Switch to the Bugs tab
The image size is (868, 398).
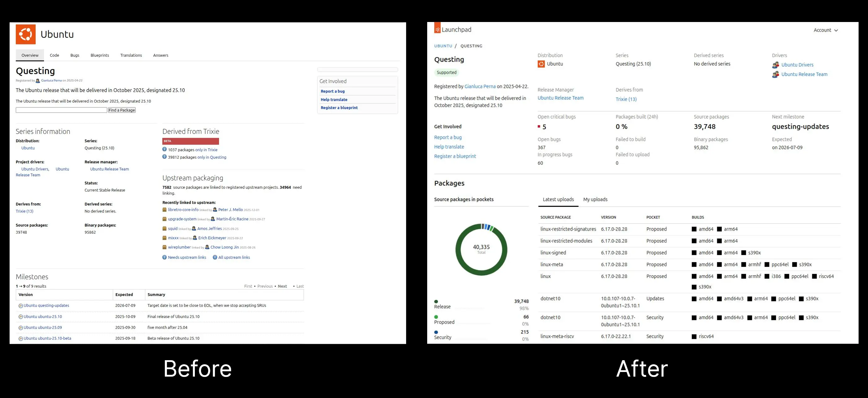75,55
